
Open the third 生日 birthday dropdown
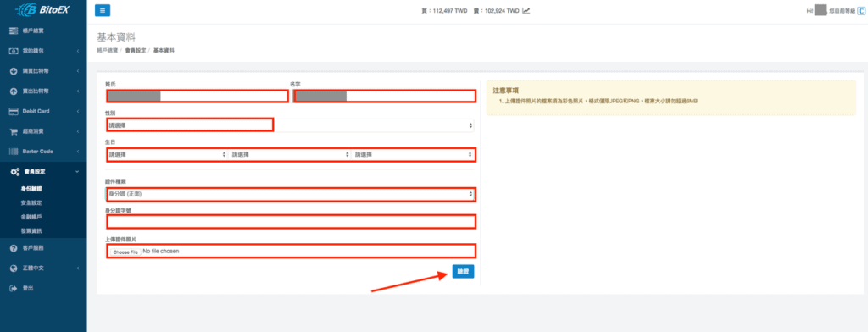pos(413,154)
